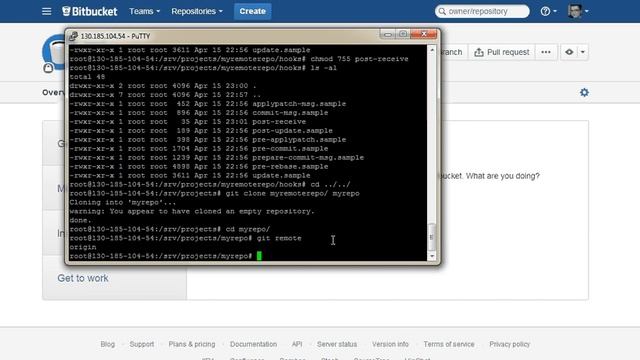Click the 'applypatch-msg.sample' file row
The width and height of the screenshot is (640, 360).
[207, 104]
